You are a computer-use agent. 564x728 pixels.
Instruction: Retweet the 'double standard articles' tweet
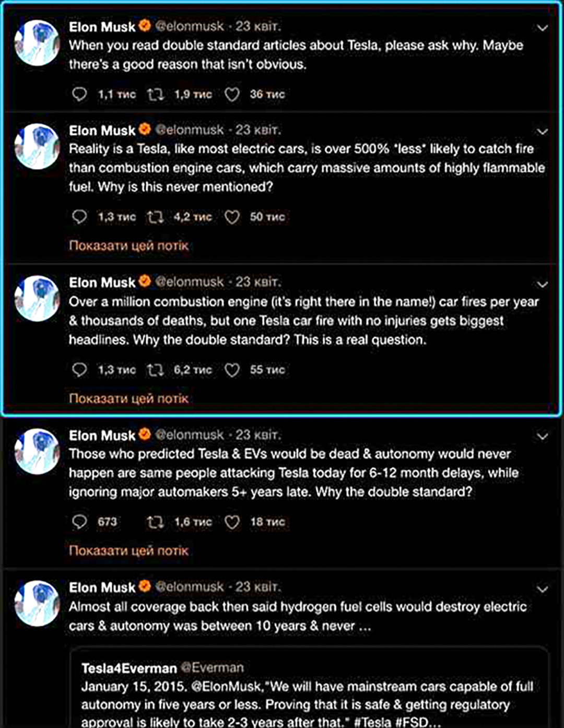point(155,95)
